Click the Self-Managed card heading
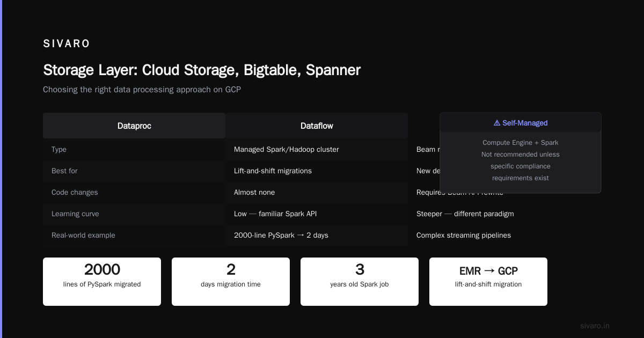 pyautogui.click(x=521, y=123)
